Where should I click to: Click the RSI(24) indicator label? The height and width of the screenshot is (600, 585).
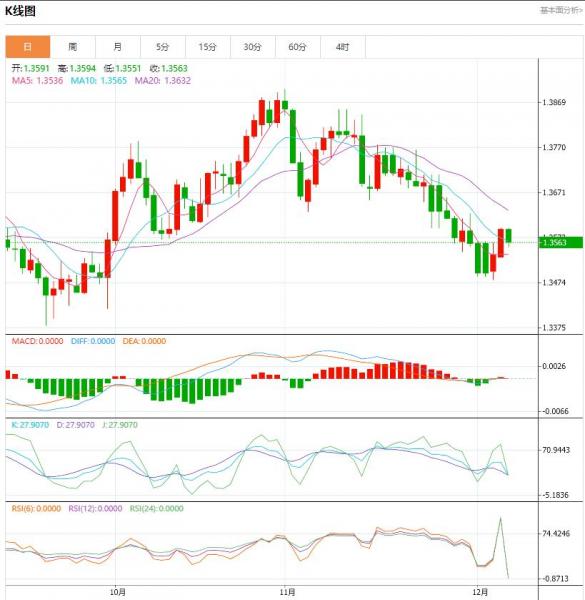pyautogui.click(x=156, y=508)
